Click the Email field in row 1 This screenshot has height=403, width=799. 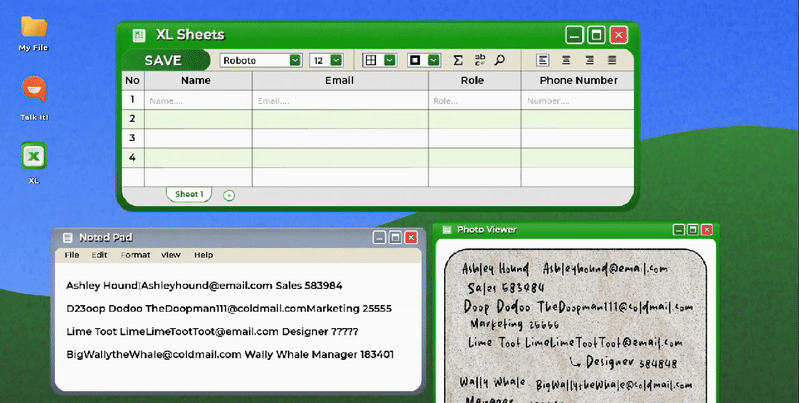pos(339,100)
